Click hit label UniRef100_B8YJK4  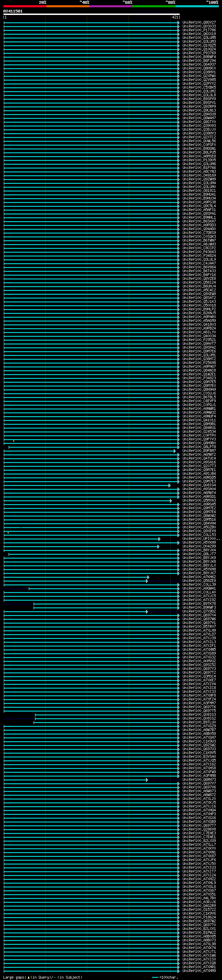pyautogui.click(x=199, y=550)
